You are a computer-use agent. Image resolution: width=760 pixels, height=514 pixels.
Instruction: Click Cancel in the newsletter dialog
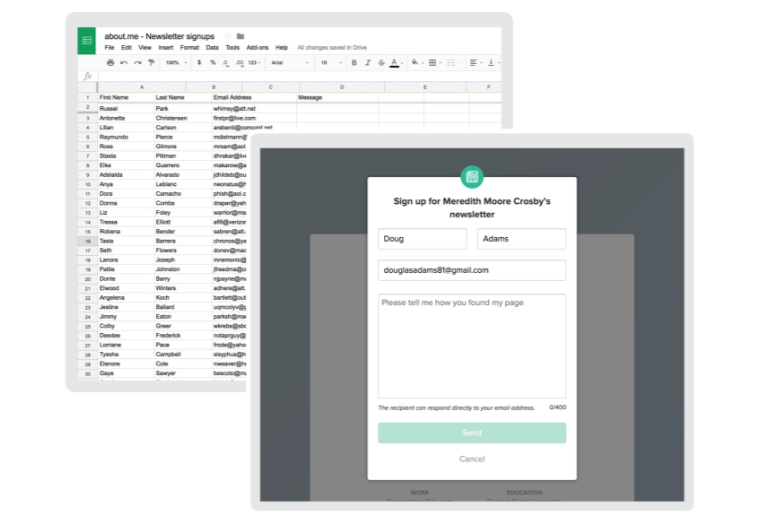click(x=472, y=459)
